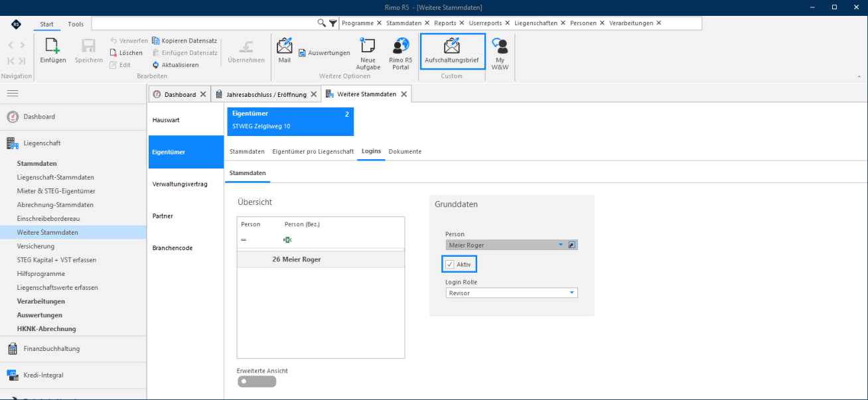
Task: Close the Dashboard tab
Action: (x=203, y=95)
